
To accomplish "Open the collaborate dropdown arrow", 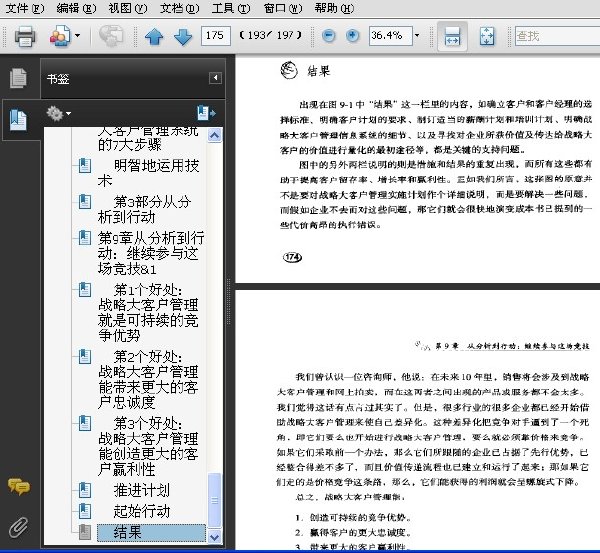I will tap(77, 36).
